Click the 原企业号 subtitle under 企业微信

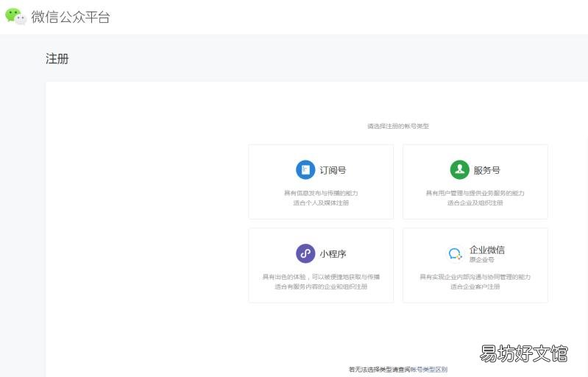coord(482,260)
